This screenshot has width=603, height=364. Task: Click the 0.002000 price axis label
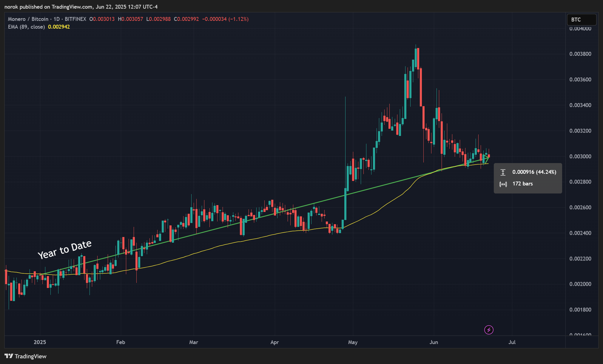[580, 284]
